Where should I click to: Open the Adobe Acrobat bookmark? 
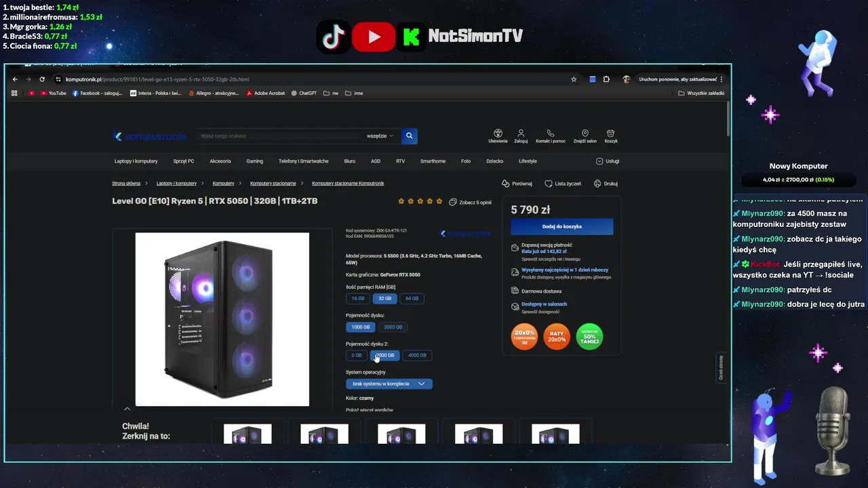pos(266,93)
